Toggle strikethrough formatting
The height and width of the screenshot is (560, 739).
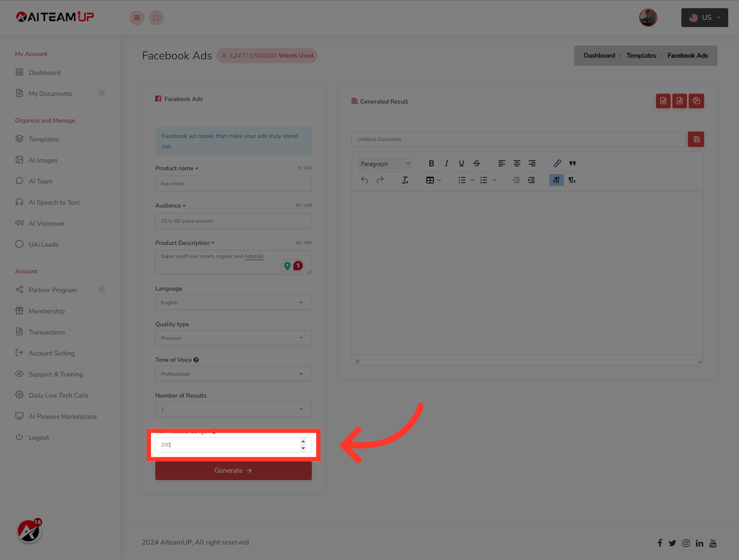pyautogui.click(x=477, y=163)
